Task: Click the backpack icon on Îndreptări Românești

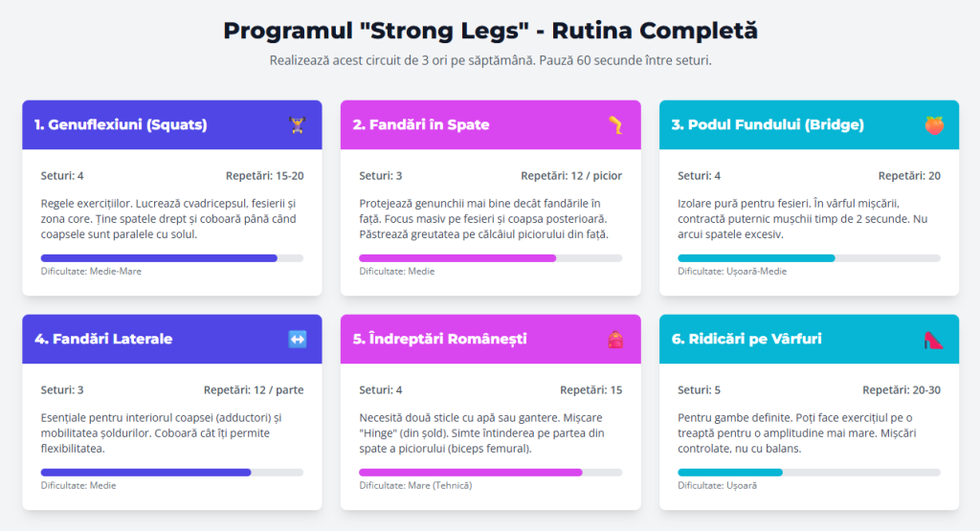Action: click(x=614, y=340)
